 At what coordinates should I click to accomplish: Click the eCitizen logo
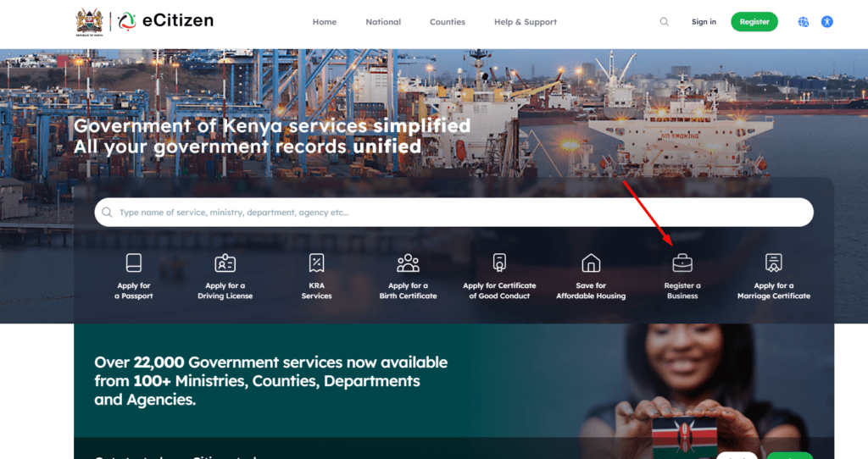point(165,21)
